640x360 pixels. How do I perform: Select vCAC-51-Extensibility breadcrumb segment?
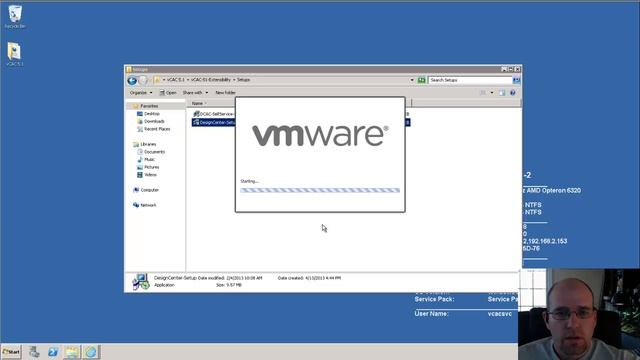[211, 80]
